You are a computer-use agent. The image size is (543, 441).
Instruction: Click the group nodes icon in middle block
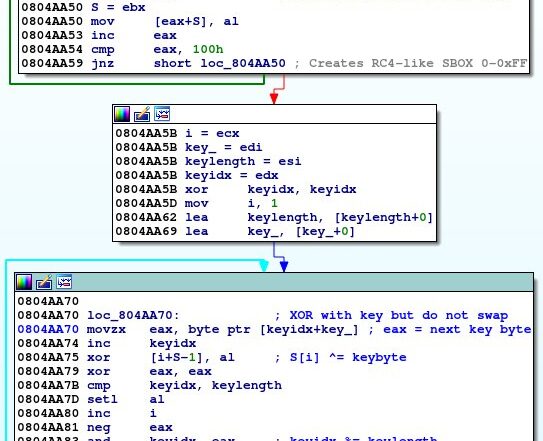tap(162, 114)
